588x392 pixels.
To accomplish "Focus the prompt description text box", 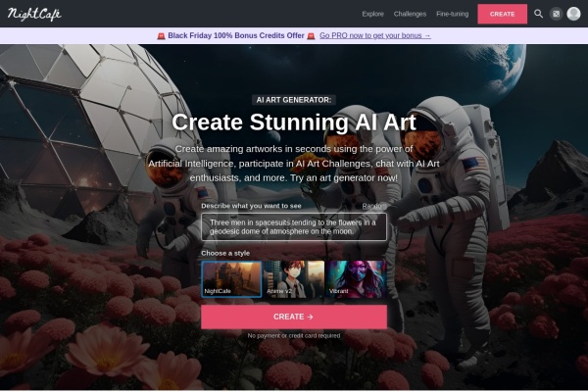I will click(294, 227).
